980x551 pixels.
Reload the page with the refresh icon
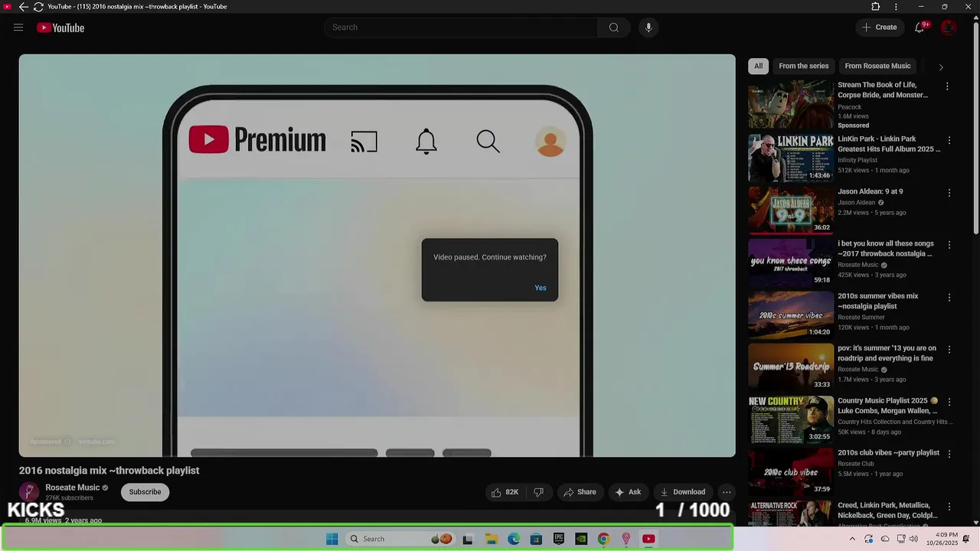(x=38, y=7)
